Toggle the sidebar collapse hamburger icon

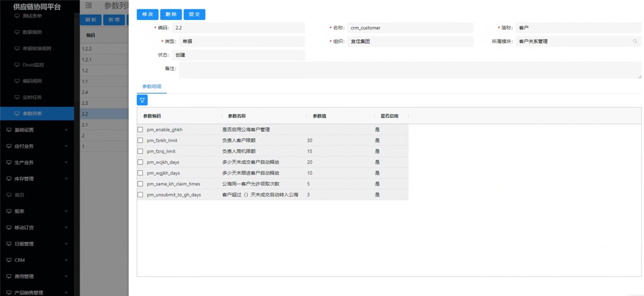point(89,6)
